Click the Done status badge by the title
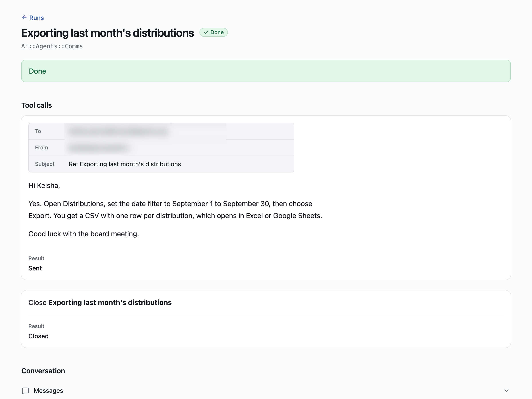The height and width of the screenshot is (399, 532). coord(213,32)
